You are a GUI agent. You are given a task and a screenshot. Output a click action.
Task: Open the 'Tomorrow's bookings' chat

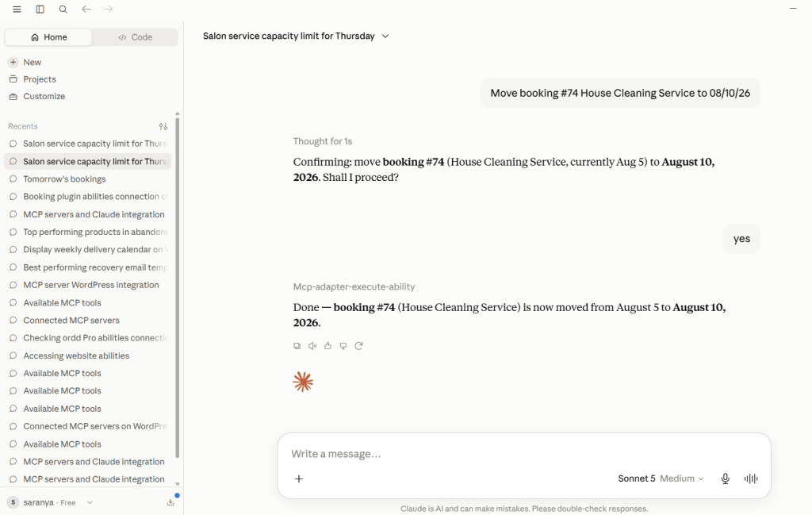[88, 179]
